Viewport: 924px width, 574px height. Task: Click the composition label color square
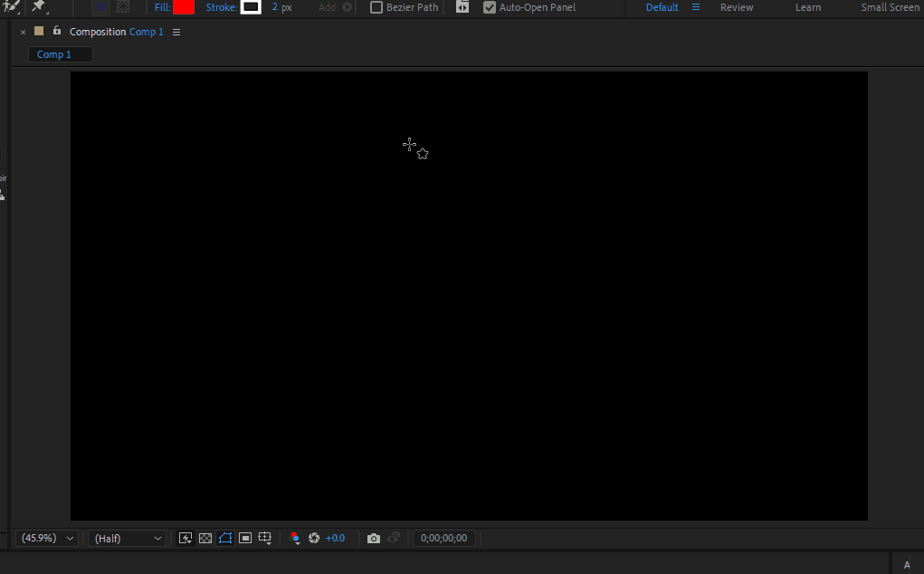pos(39,31)
